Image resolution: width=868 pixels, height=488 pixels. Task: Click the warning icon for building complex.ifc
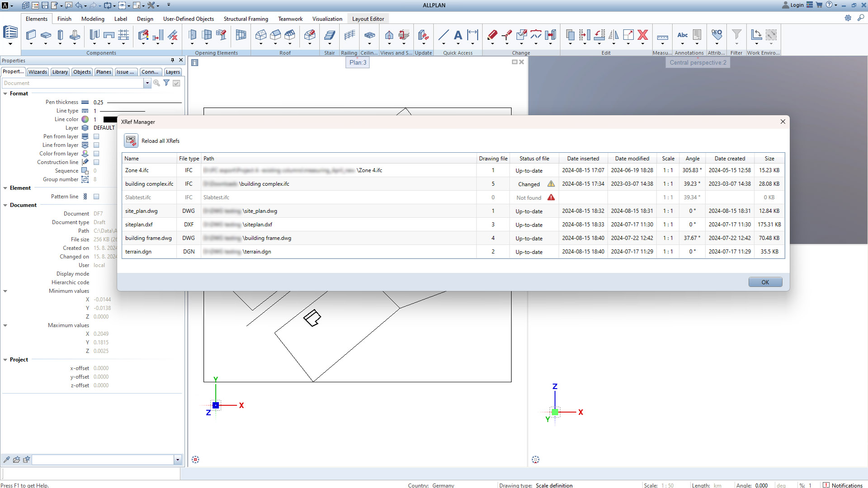551,184
